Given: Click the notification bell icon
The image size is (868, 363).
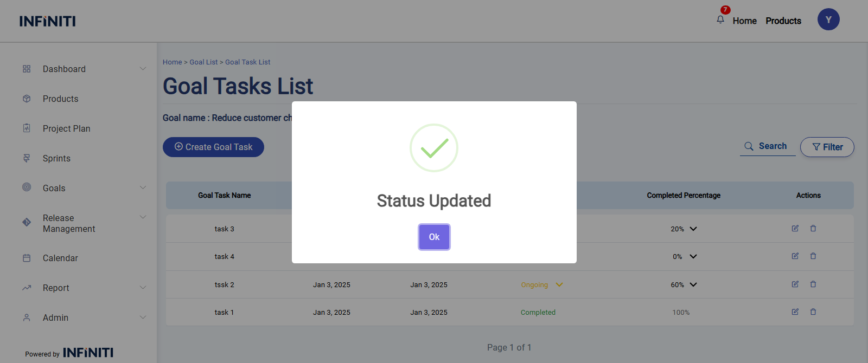Looking at the screenshot, I should (x=720, y=20).
